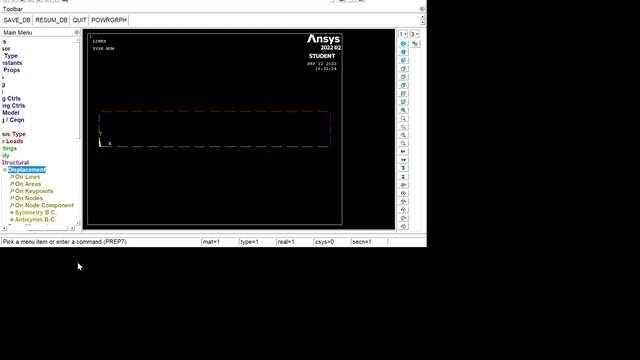This screenshot has height=360, width=640.
Task: Click the SAVE_DB toolbar button
Action: pyautogui.click(x=17, y=20)
